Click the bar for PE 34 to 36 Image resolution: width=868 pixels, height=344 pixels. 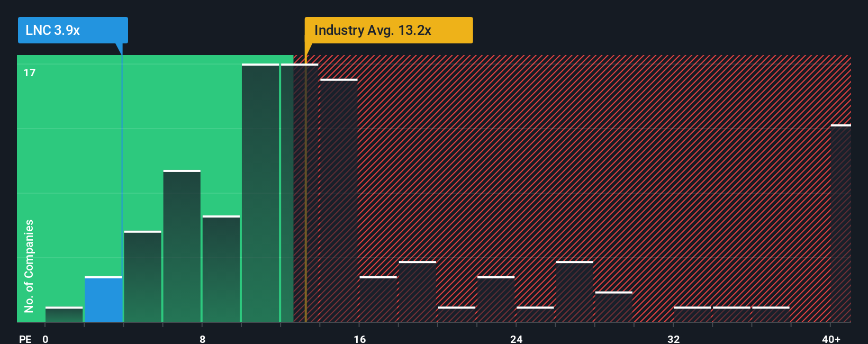coord(731,314)
